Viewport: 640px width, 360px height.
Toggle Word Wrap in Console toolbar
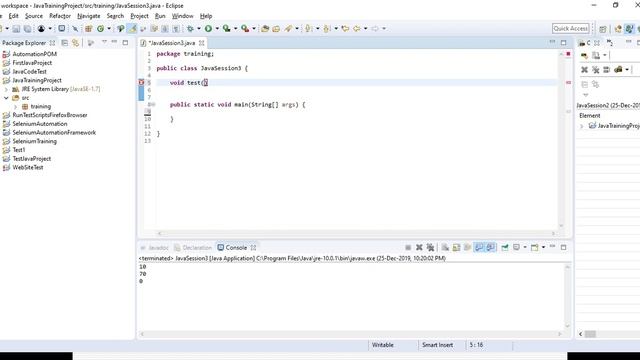coord(468,247)
